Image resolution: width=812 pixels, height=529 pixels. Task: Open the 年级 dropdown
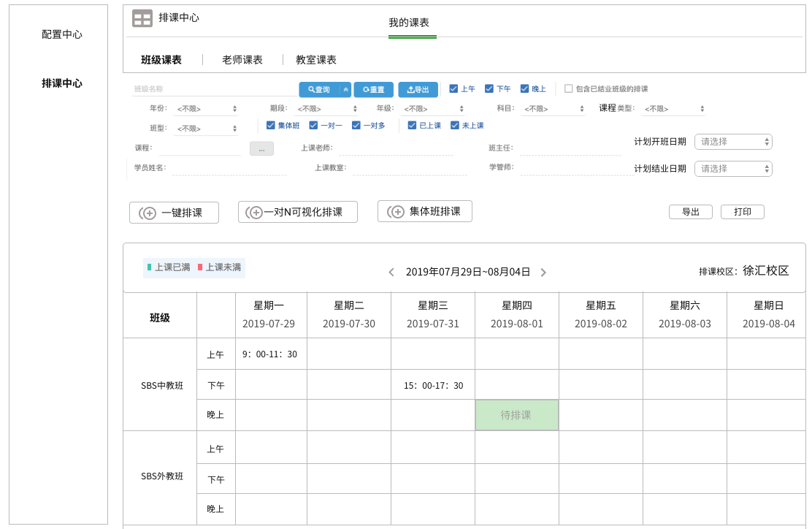434,109
